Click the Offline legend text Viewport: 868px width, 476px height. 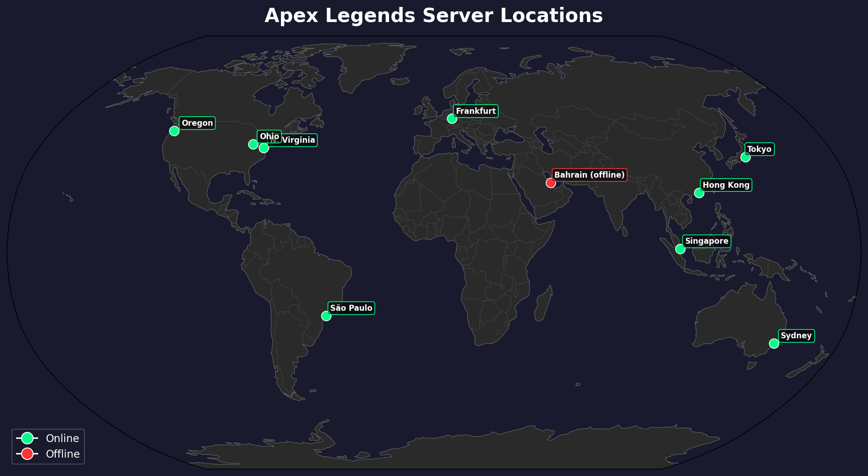tap(63, 454)
